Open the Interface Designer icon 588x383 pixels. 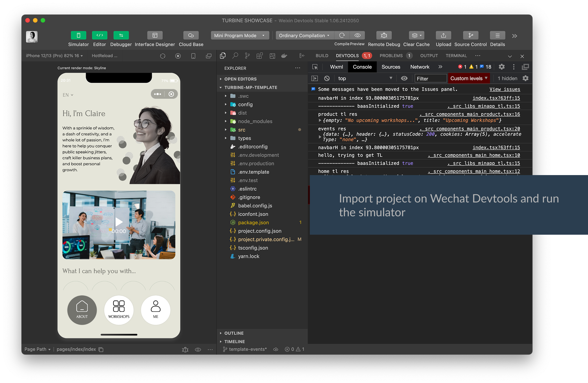155,35
